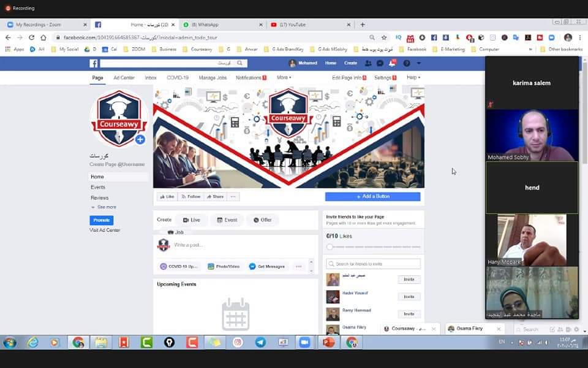588x368 pixels.
Task: Open the Facebook friend requests icon
Action: [368, 63]
